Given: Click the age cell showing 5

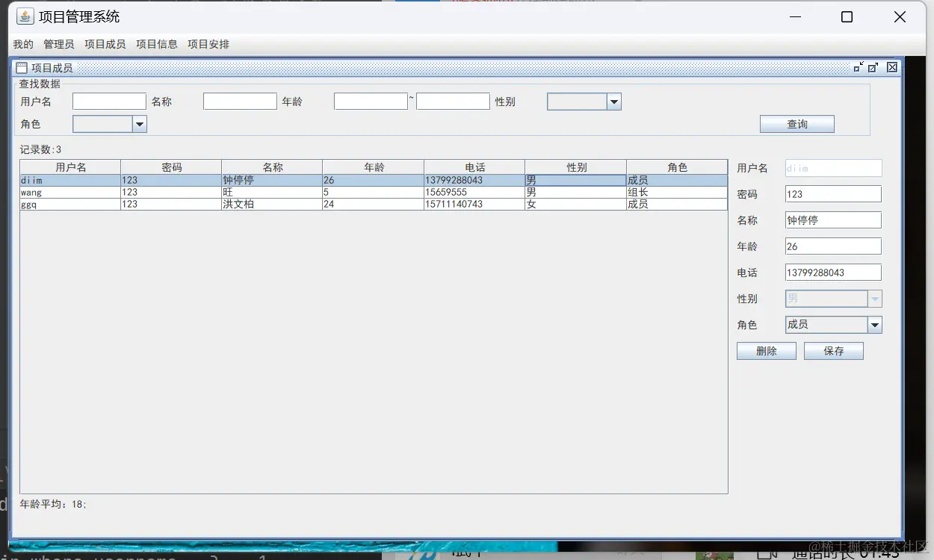Looking at the screenshot, I should pos(374,193).
